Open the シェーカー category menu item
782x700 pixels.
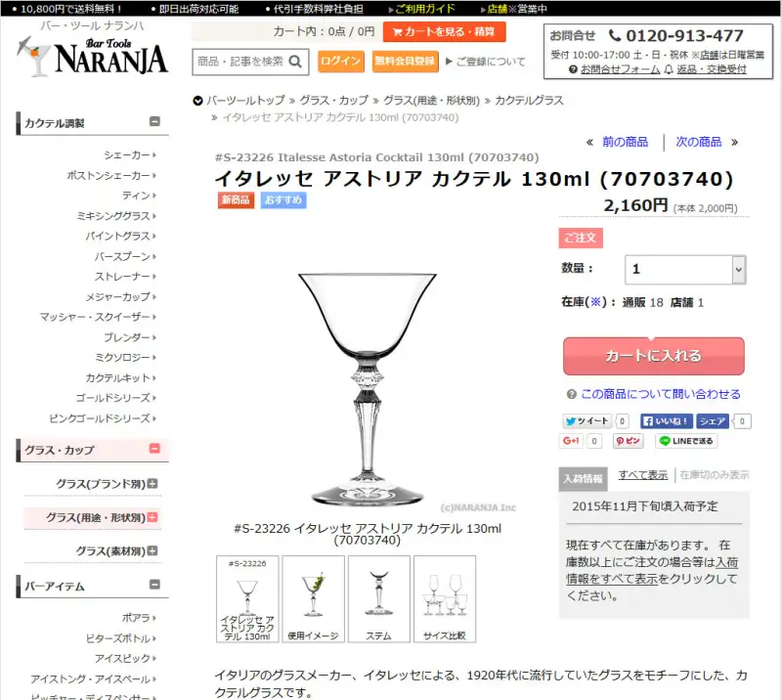tap(130, 155)
